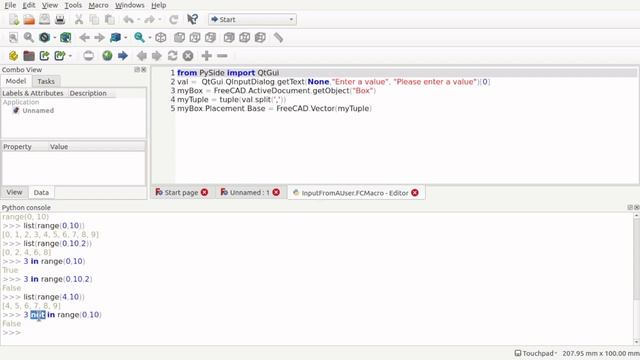Open the link actions dropdown arrow
640x360 pixels.
point(70,56)
